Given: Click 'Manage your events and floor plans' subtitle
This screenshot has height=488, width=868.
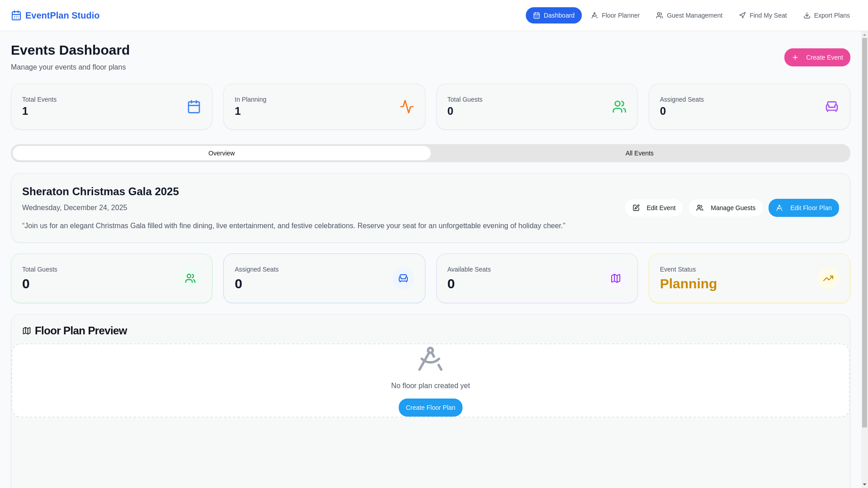Looking at the screenshot, I should click(68, 67).
